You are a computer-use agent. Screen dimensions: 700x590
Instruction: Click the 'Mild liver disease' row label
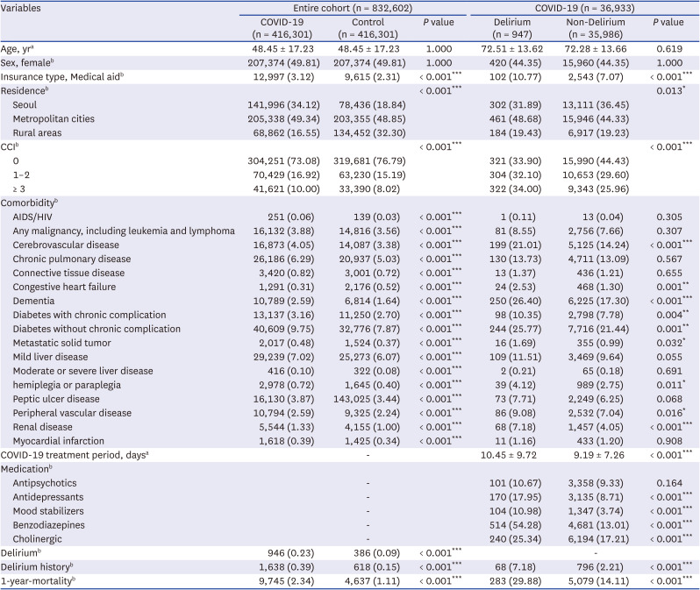tap(50, 357)
